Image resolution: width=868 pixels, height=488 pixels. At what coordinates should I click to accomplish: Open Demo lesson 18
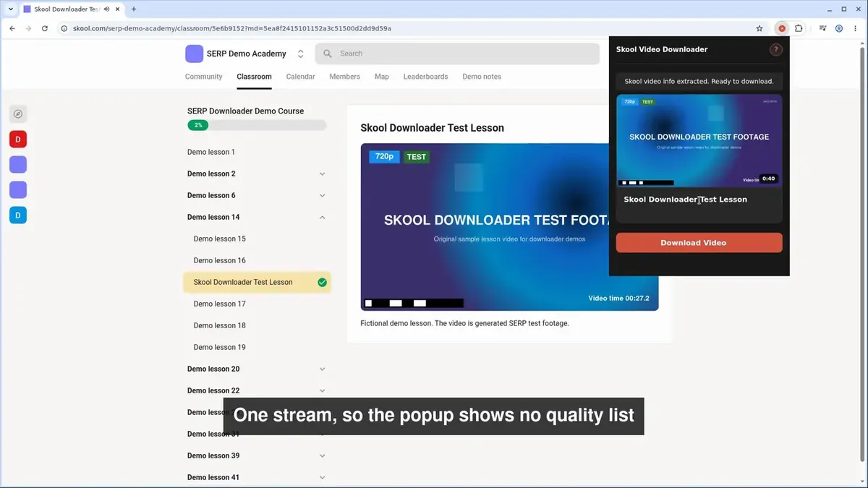coord(220,325)
